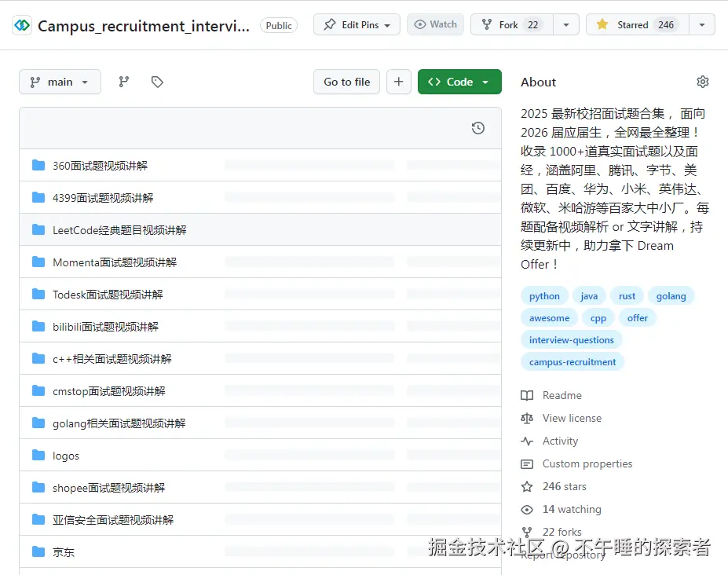Click the Custom properties icon

click(527, 463)
